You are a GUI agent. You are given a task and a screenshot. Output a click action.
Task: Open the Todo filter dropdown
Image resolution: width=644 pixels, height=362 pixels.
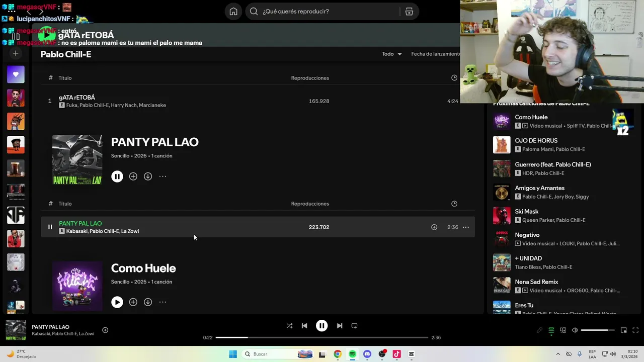pos(392,54)
